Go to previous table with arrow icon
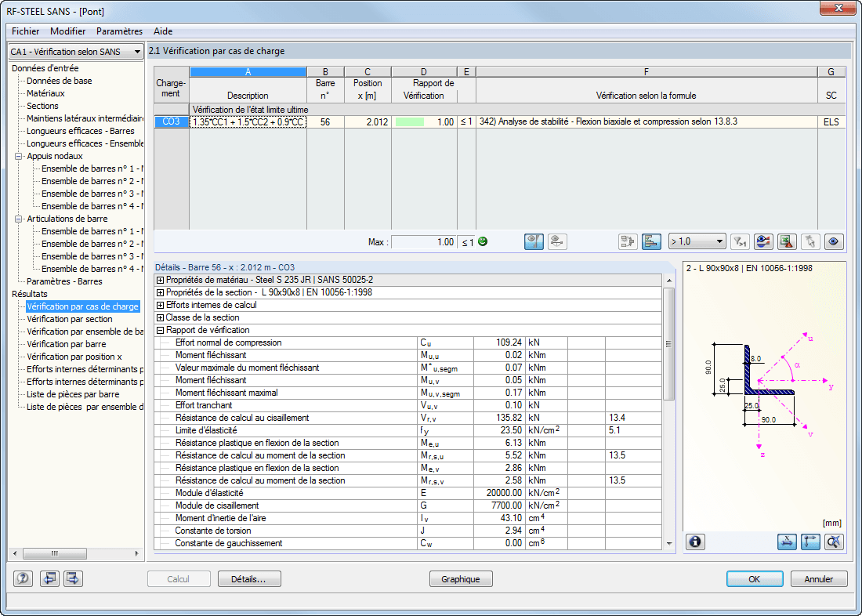The width and height of the screenshot is (862, 616). pyautogui.click(x=49, y=579)
